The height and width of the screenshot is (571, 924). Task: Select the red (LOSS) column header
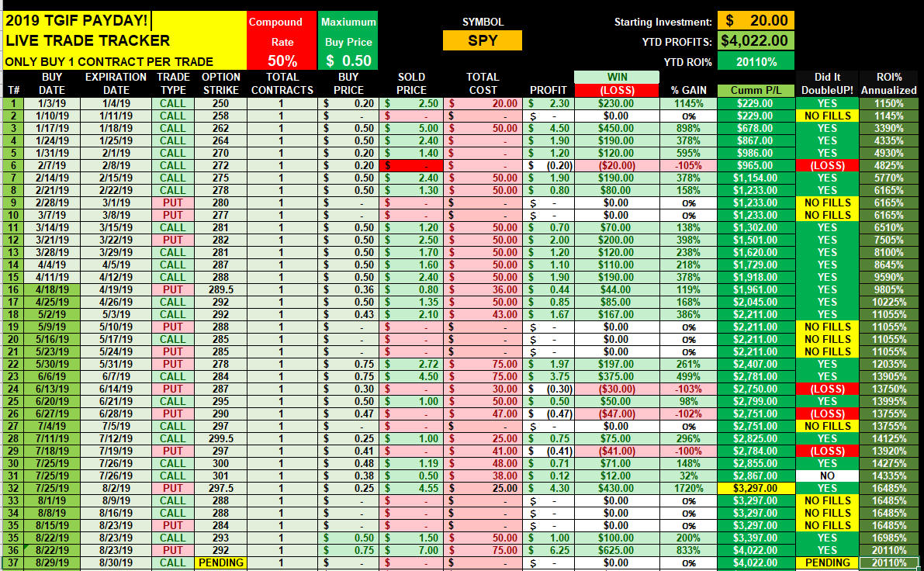click(617, 90)
